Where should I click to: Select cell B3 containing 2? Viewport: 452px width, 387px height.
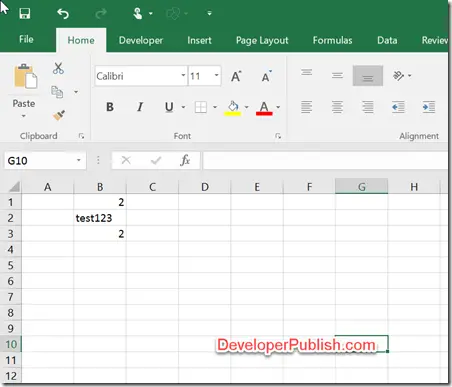tap(100, 234)
